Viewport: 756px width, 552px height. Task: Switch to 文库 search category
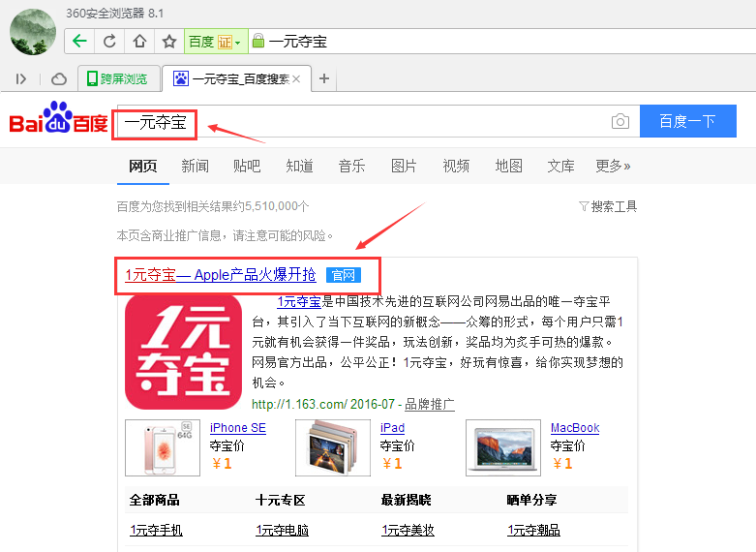pyautogui.click(x=560, y=166)
